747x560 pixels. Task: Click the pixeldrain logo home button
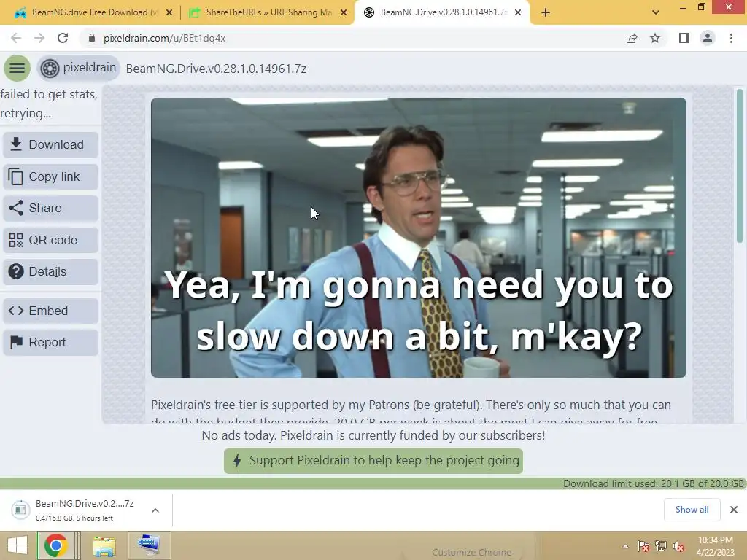(79, 68)
